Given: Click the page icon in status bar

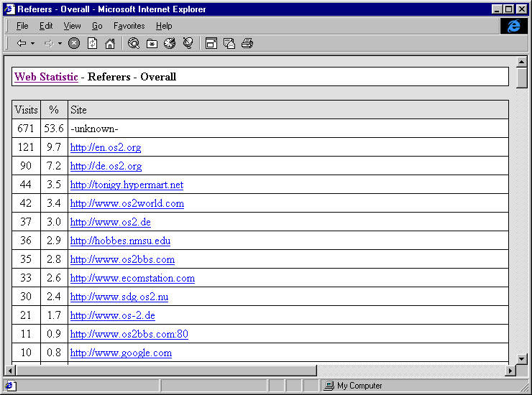Looking at the screenshot, I should (x=9, y=386).
